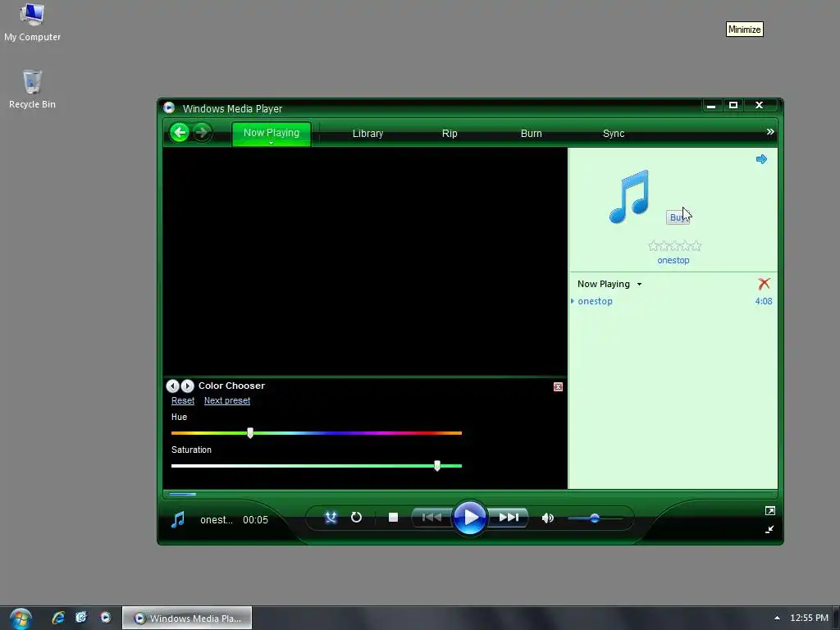
Task: Click the onestop title link under rating
Action: click(x=673, y=260)
